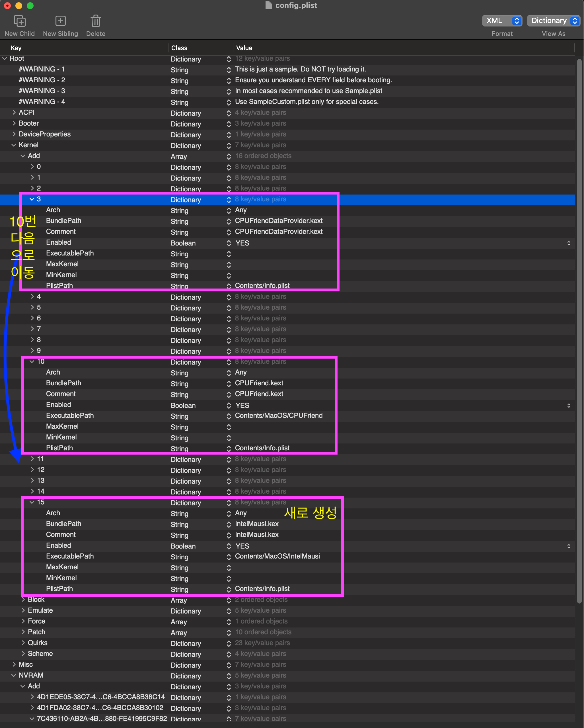
Task: Open class stepper for item 3 Enabled Boolean
Action: (229, 243)
